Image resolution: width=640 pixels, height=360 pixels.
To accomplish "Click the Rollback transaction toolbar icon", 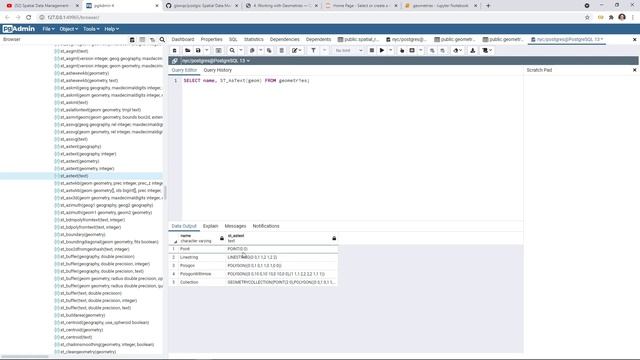I will point(442,51).
